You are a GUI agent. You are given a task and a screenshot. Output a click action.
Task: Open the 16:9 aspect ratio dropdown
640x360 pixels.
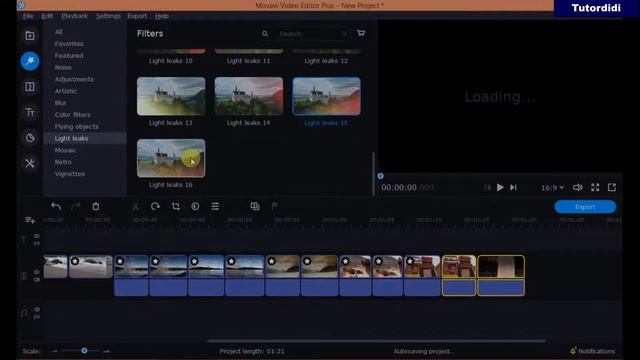(553, 188)
